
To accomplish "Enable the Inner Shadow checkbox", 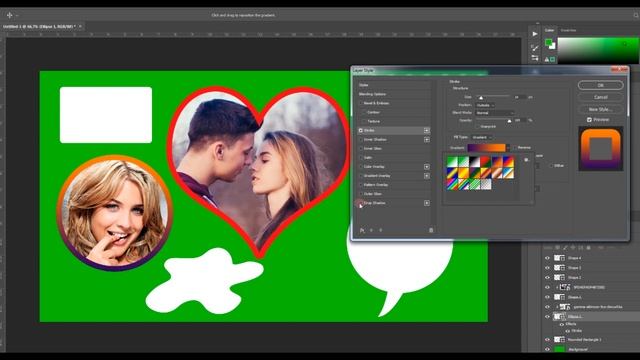I will [361, 140].
